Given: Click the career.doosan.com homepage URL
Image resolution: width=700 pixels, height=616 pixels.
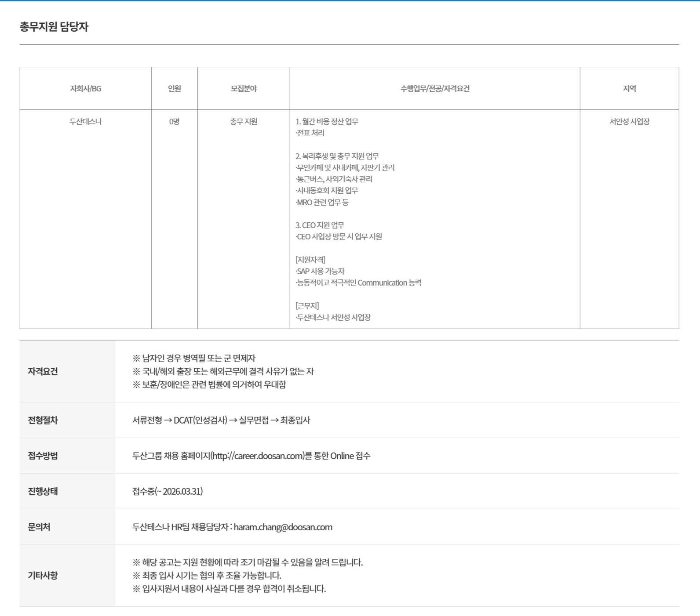Looking at the screenshot, I should click(x=258, y=456).
